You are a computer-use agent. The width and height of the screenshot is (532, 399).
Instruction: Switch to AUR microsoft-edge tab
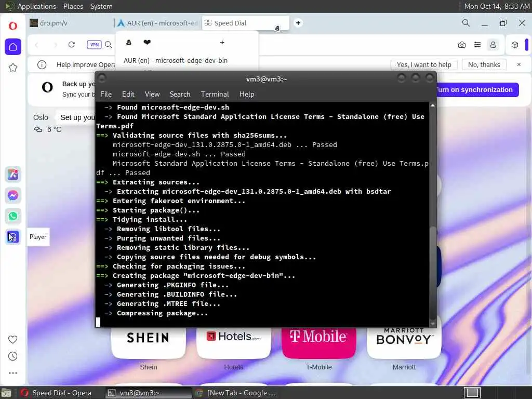[x=157, y=23]
